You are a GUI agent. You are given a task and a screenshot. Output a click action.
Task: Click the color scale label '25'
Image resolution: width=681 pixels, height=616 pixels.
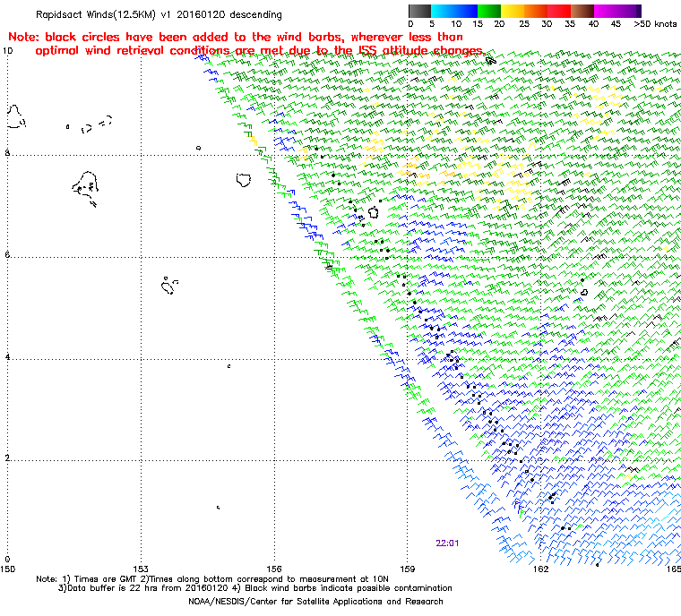(524, 24)
